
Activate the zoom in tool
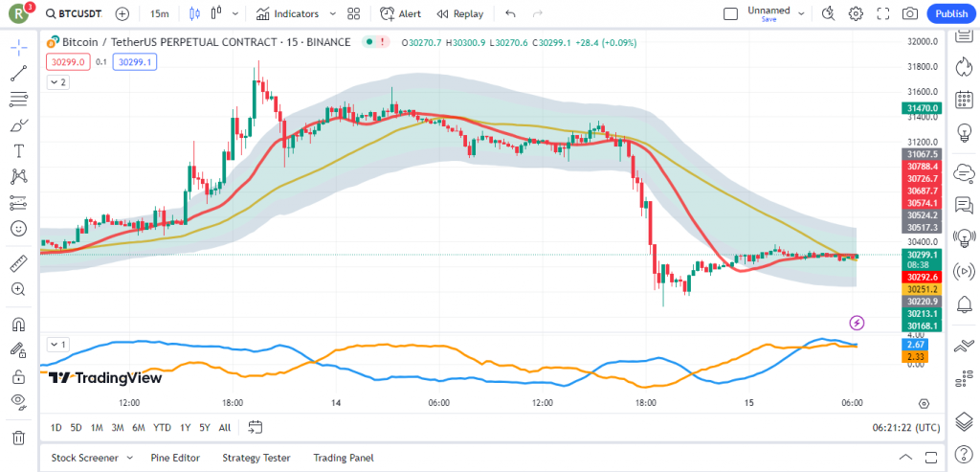(19, 289)
